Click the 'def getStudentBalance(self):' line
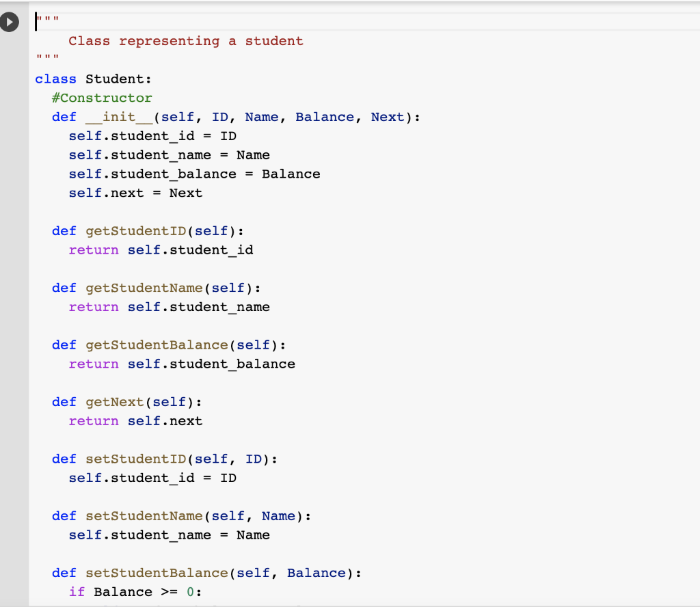 (x=169, y=345)
